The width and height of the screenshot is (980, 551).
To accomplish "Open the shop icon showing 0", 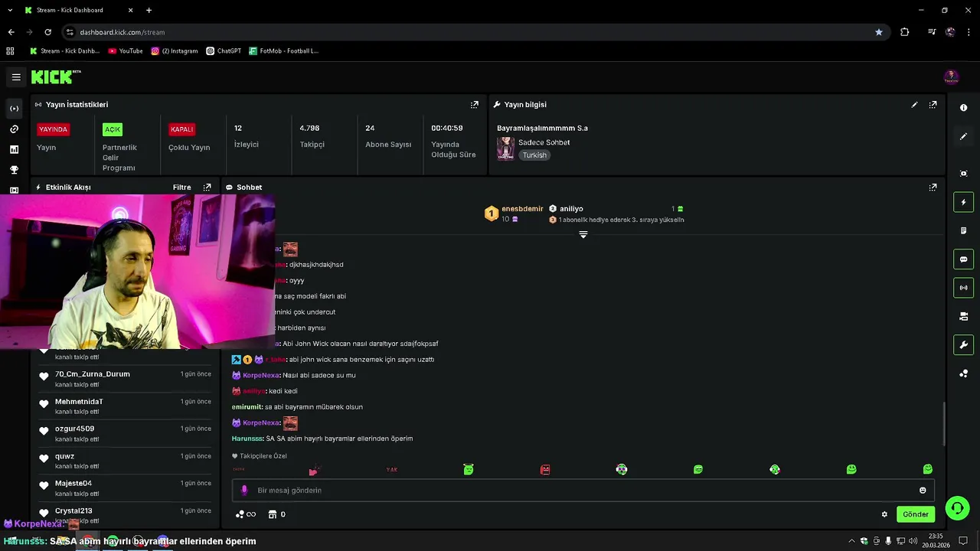I will point(276,514).
